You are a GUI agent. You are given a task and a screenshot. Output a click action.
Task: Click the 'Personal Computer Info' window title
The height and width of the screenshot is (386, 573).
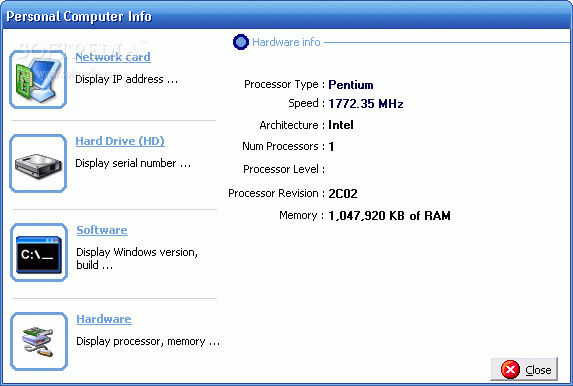[x=79, y=16]
